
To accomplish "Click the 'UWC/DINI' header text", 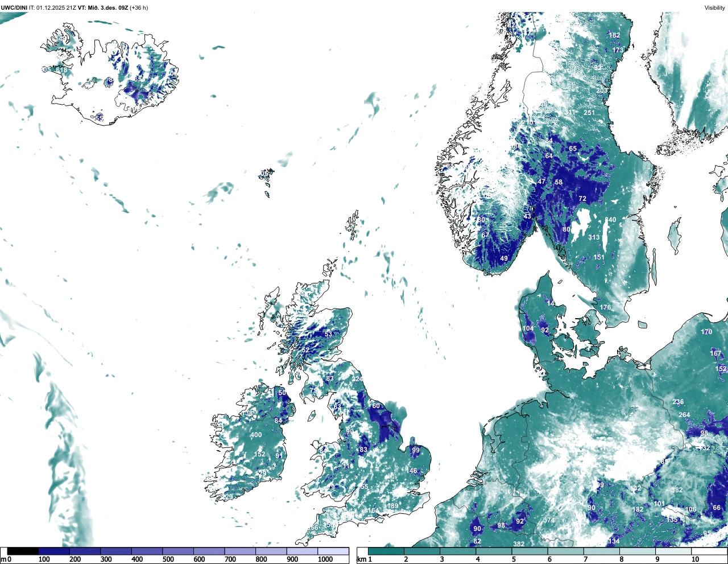I will click(x=14, y=7).
